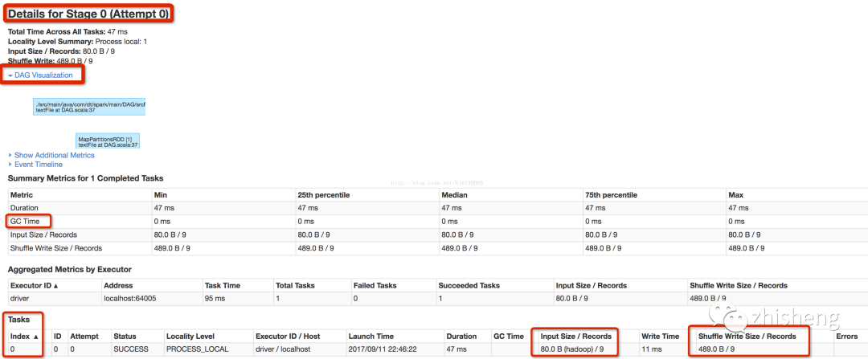Sort the Tasks table by Executor ID / Host
The image size is (868, 359).
point(287,337)
